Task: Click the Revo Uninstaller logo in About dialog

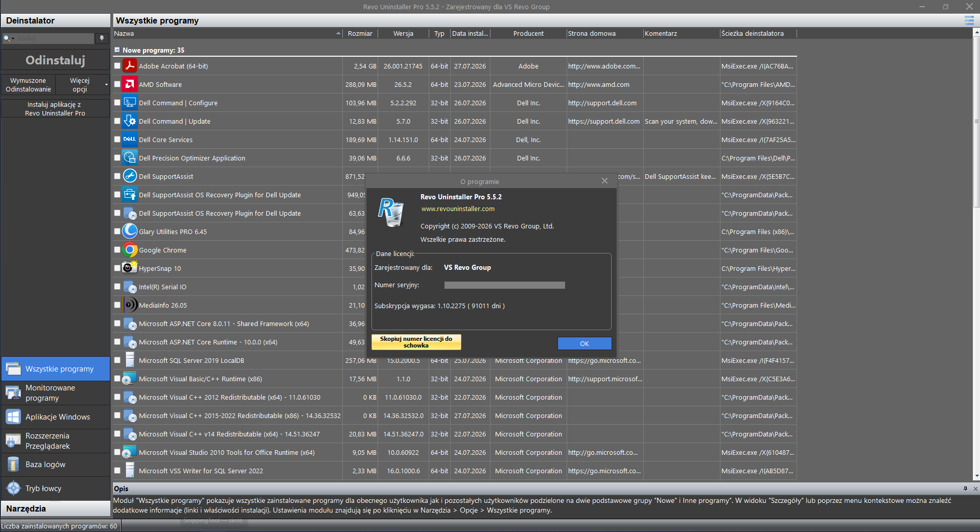Action: point(391,212)
